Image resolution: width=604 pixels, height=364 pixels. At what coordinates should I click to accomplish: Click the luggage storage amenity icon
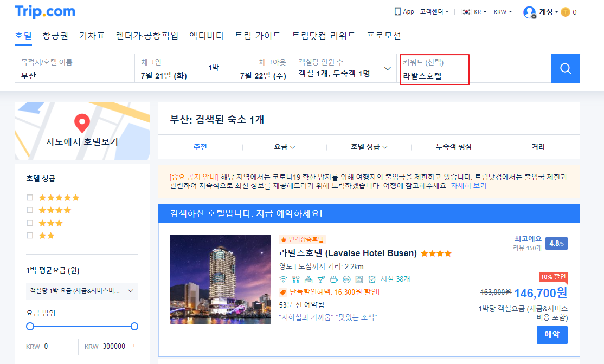coord(359,279)
